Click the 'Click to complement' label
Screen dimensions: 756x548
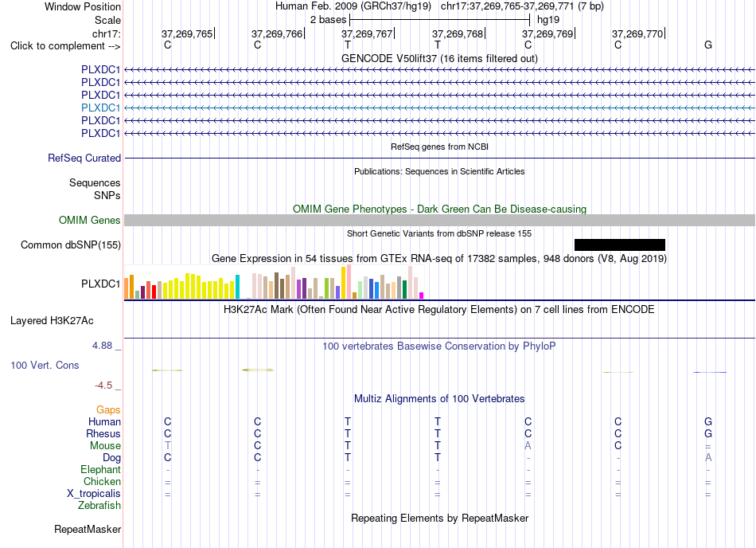[x=65, y=46]
